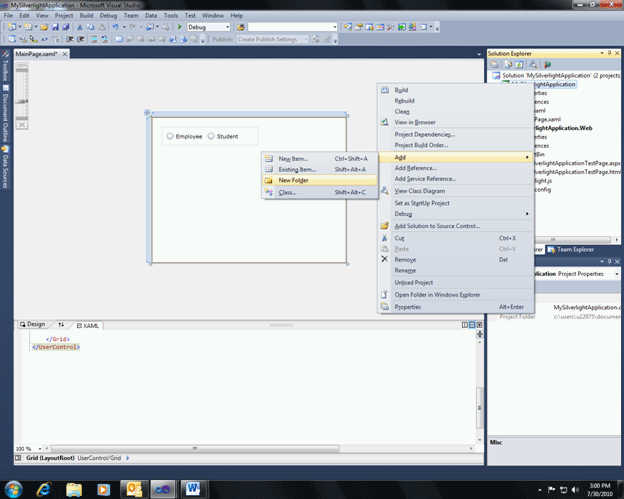The height and width of the screenshot is (499, 624).
Task: Select the Student radio button
Action: [211, 136]
